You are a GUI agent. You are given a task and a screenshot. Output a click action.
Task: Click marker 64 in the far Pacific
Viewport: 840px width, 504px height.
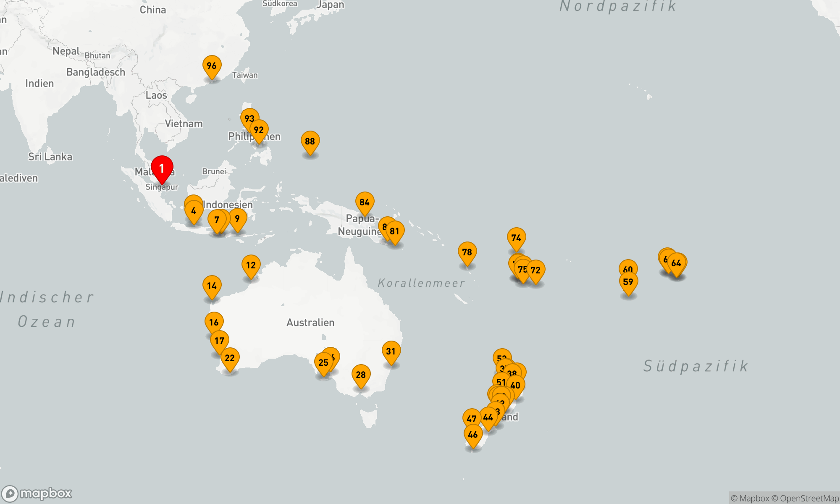tap(677, 263)
